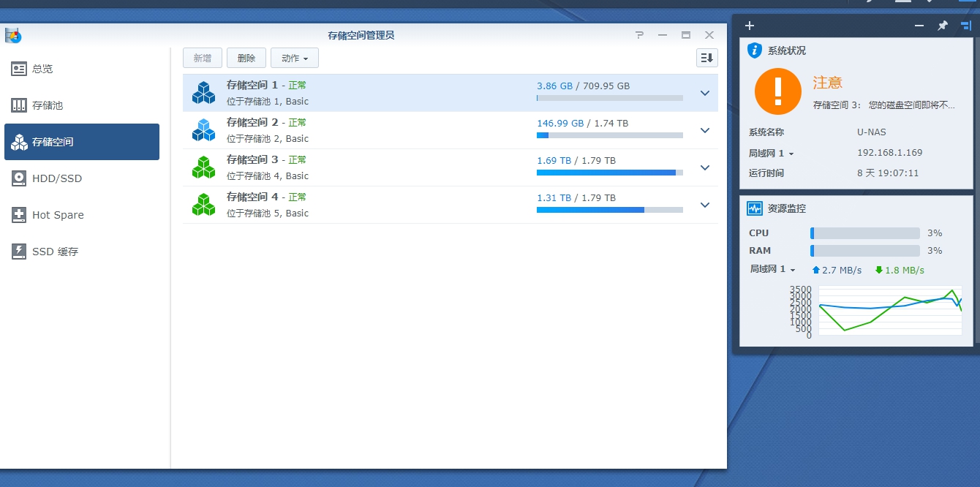Select the 存储空间 3 name text

click(252, 159)
